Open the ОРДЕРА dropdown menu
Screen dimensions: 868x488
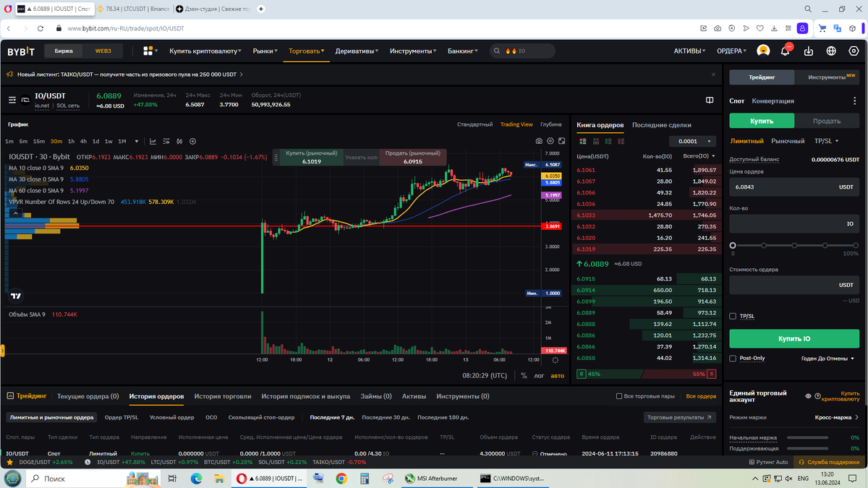click(x=732, y=51)
